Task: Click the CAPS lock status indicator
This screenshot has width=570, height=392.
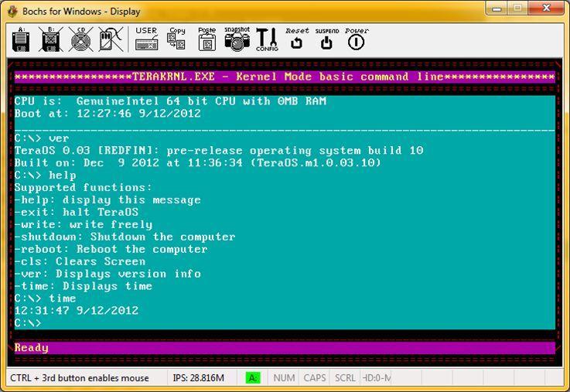Action: pyautogui.click(x=315, y=378)
